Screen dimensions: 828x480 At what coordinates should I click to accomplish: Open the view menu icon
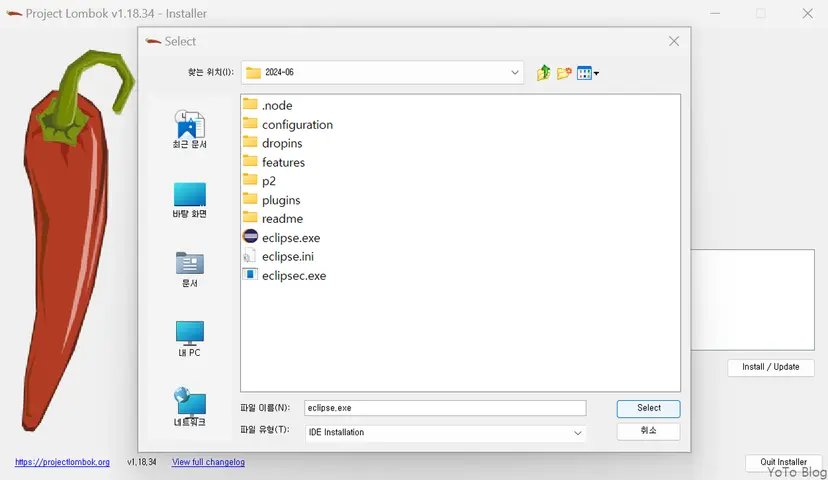pyautogui.click(x=587, y=73)
